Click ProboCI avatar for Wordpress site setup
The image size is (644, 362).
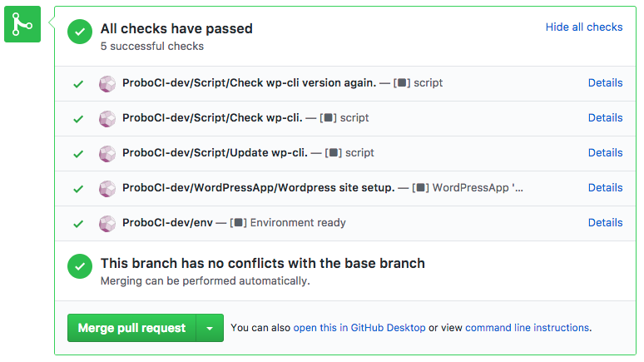pos(107,188)
